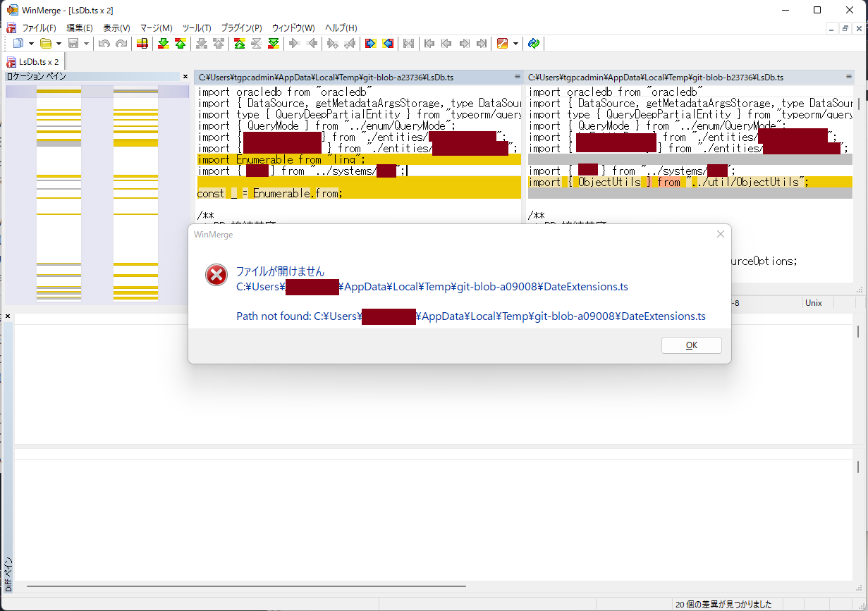Click the First Difference toolbar icon
This screenshot has width=868, height=611.
click(x=239, y=44)
